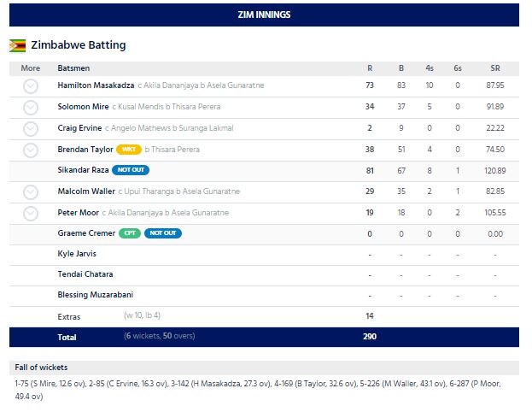Click the Zimbabwe flag icon
Image resolution: width=532 pixels, height=412 pixels.
coord(17,45)
